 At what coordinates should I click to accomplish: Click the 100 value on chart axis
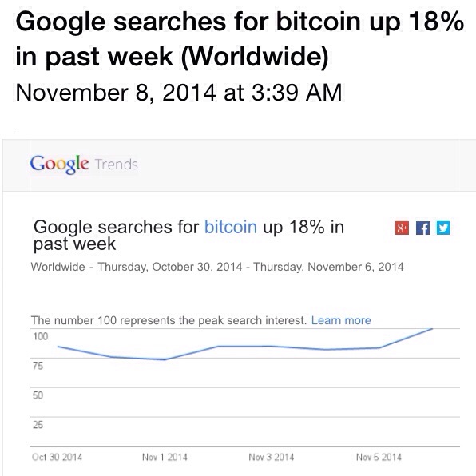tap(41, 336)
